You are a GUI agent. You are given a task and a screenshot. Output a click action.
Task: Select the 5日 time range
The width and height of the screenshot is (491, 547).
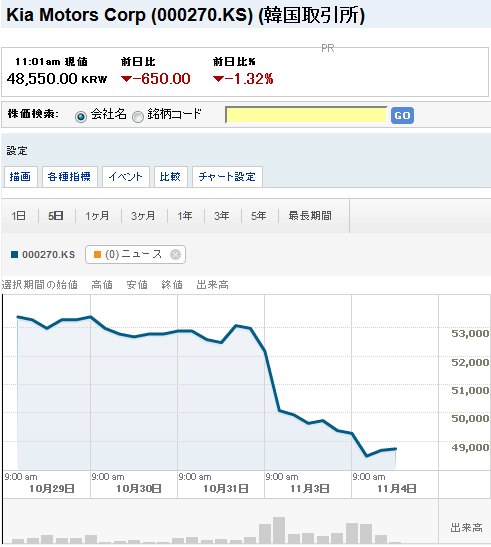(x=55, y=216)
